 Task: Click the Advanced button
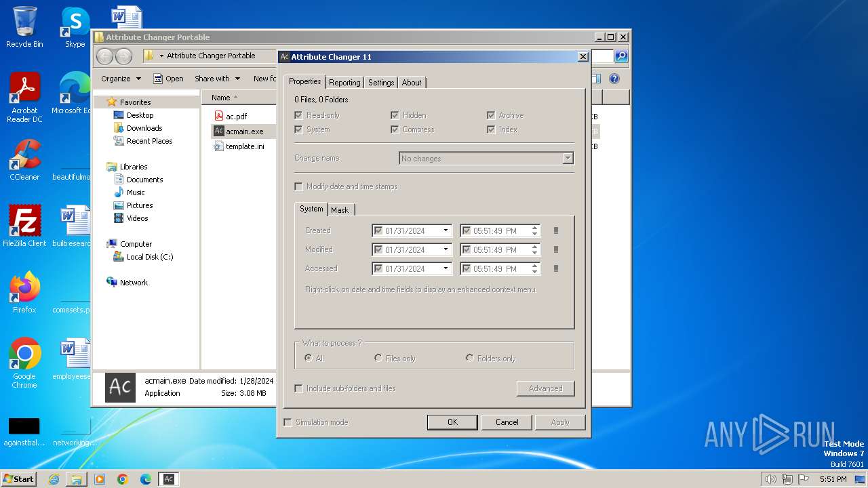click(x=545, y=388)
